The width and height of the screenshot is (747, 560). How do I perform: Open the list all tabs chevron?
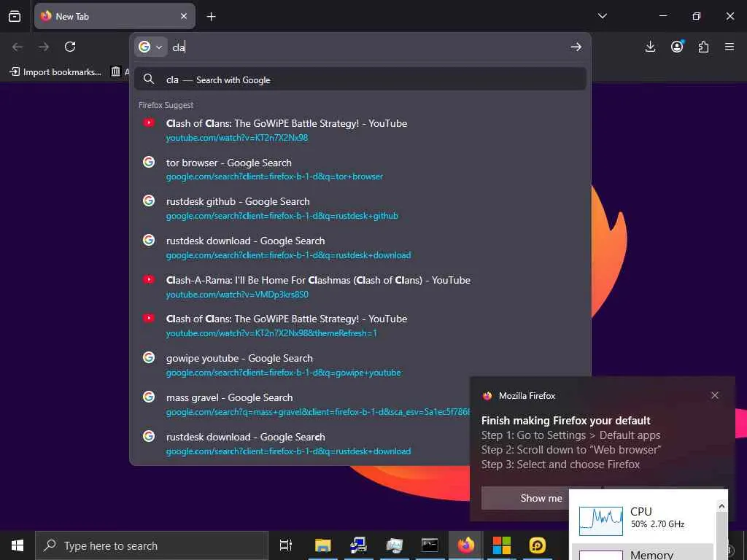point(602,16)
